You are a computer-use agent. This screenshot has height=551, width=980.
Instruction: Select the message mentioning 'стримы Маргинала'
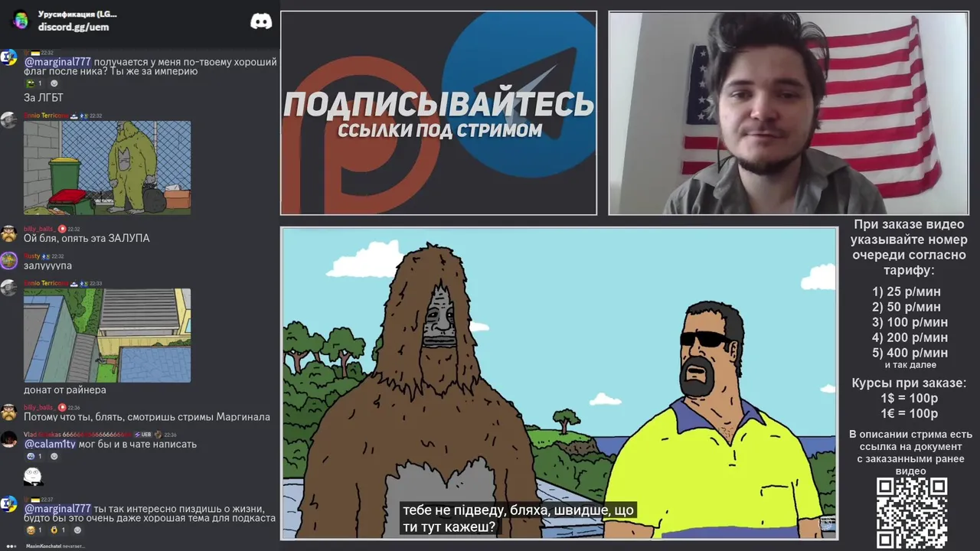click(x=147, y=417)
